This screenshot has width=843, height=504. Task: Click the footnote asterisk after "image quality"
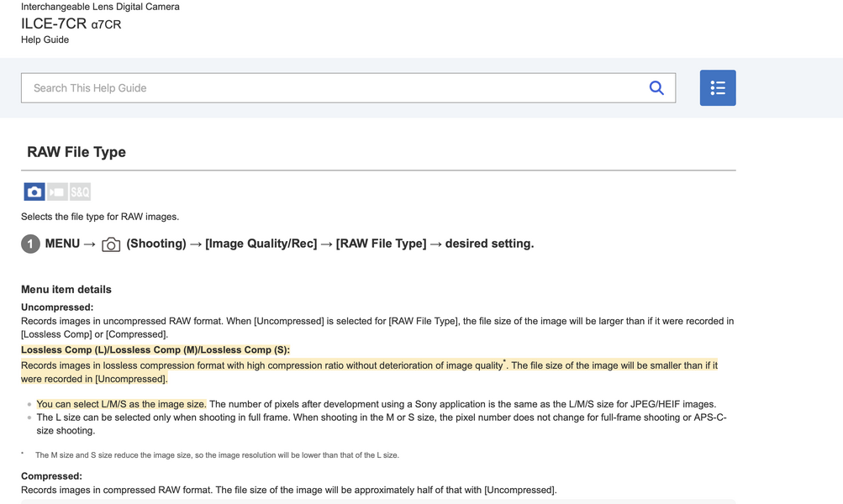(504, 362)
